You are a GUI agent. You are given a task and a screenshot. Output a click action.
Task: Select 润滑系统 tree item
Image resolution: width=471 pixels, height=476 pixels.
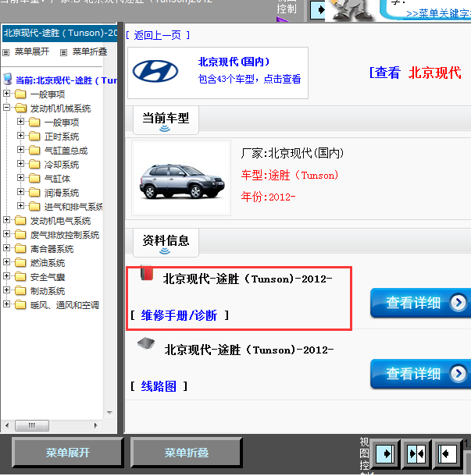62,193
